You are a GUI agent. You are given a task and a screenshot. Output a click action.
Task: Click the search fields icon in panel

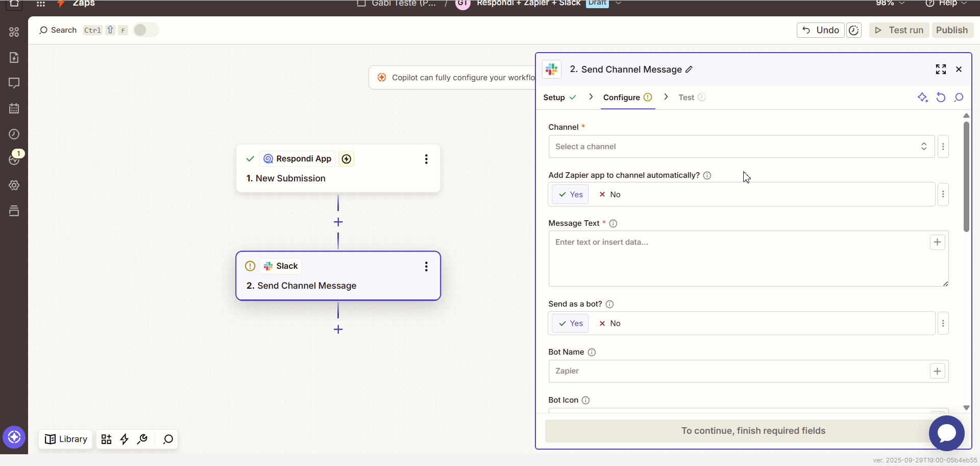(959, 98)
